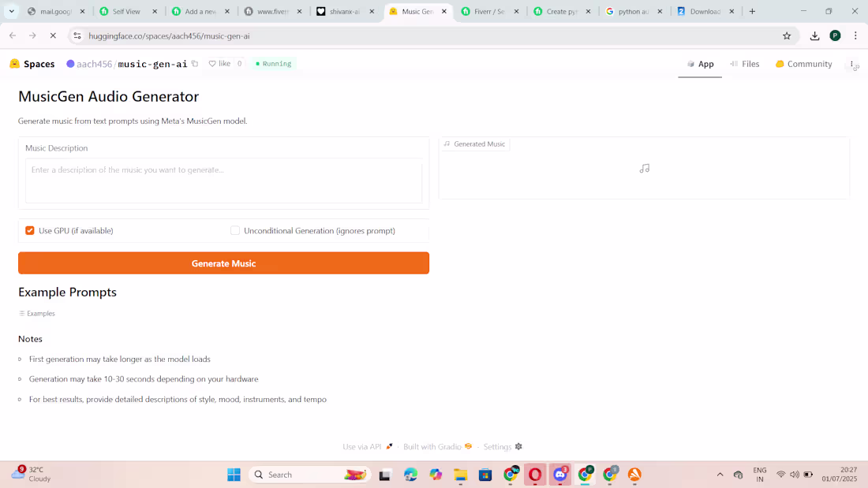The image size is (868, 488).
Task: Open the space options three-dot menu
Action: [852, 64]
